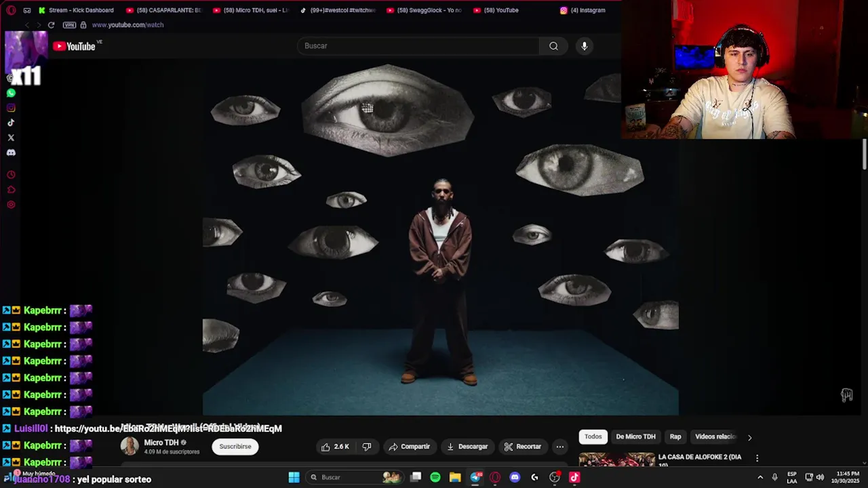Switch to #westcol TikTok browser tab

[x=337, y=10]
